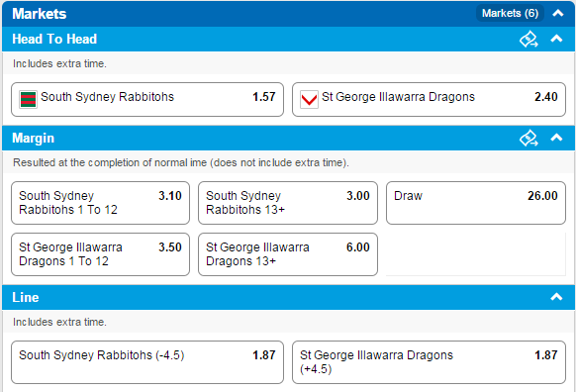Open the Markets (6) selector

click(510, 14)
